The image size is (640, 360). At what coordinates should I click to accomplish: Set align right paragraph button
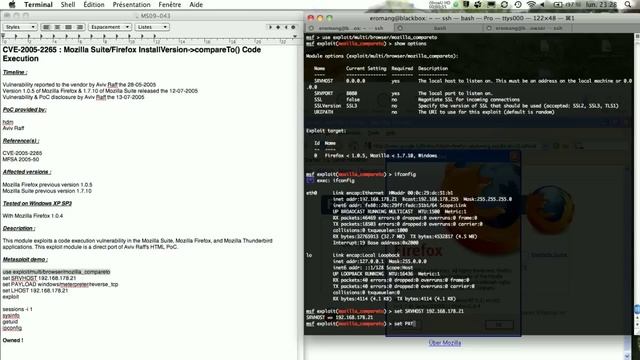click(x=80, y=27)
